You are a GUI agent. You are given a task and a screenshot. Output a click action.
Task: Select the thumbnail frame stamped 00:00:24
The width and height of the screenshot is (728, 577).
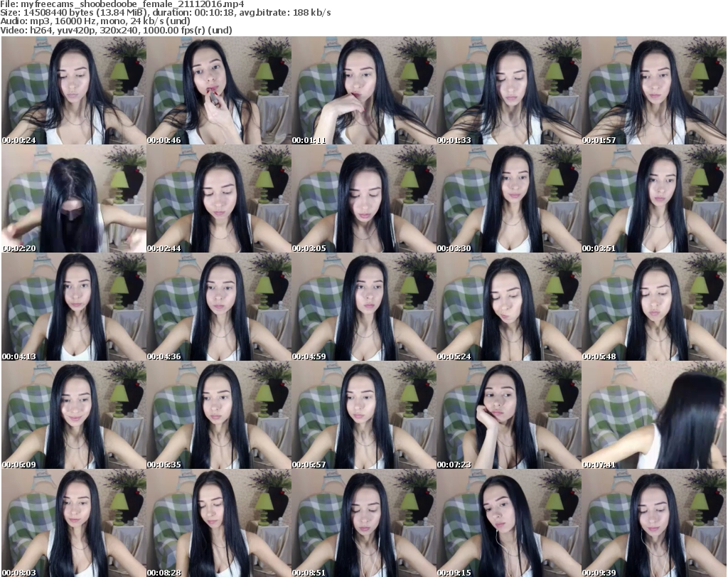click(x=74, y=90)
